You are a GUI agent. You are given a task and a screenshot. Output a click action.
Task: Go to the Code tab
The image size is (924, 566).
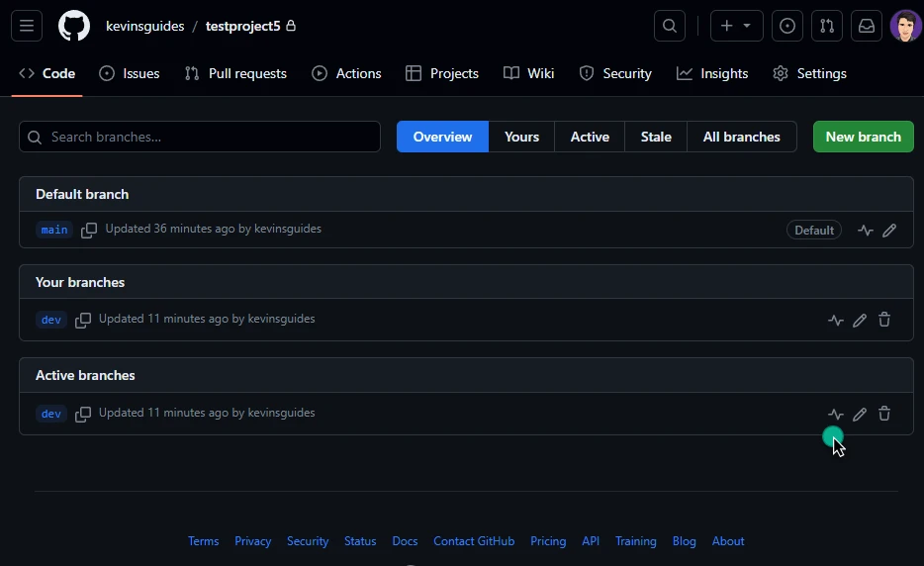pyautogui.click(x=47, y=73)
